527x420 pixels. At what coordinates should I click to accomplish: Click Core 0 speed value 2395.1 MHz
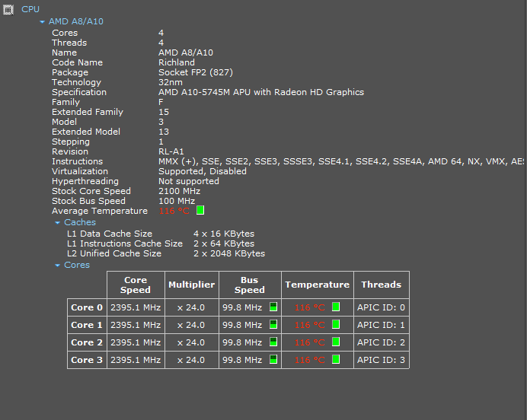136,307
